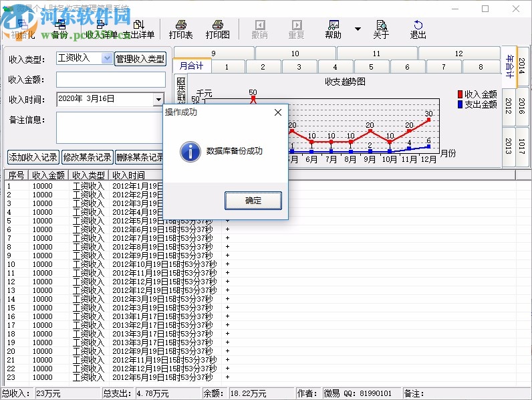532x400 pixels.
Task: Click the 初始化 initialize toolbar icon
Action: coord(23,29)
